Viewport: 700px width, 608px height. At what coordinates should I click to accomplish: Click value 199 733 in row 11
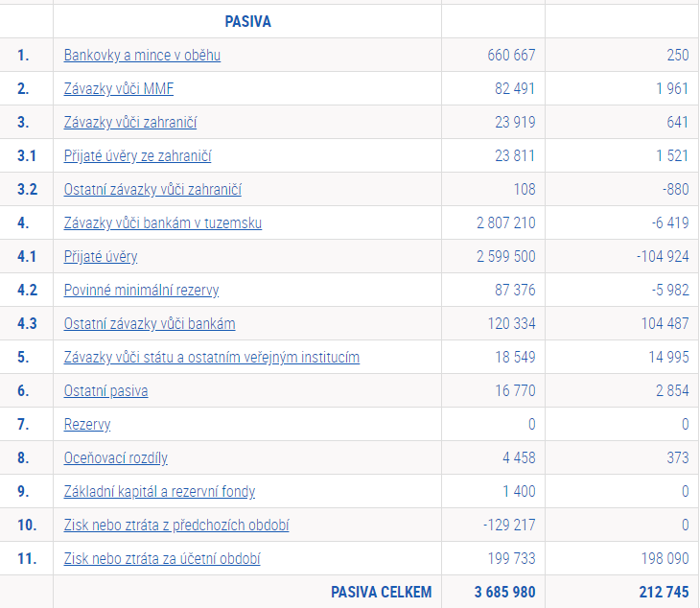point(511,559)
